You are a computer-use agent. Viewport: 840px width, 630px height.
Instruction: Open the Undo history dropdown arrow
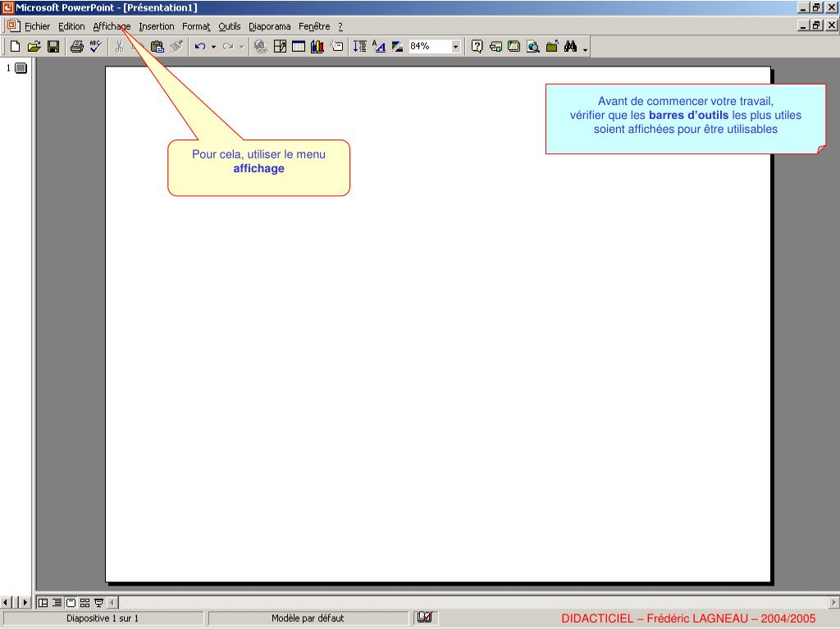(213, 47)
